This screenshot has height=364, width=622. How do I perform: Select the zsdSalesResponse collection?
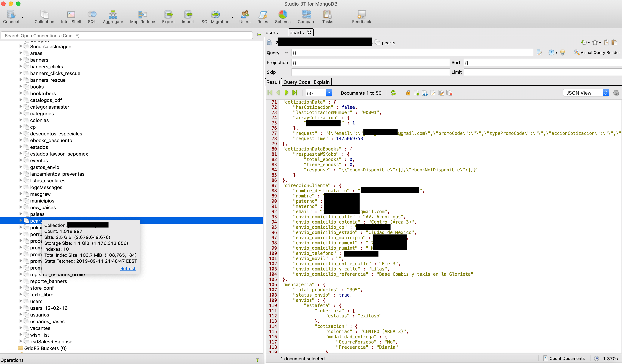51,341
